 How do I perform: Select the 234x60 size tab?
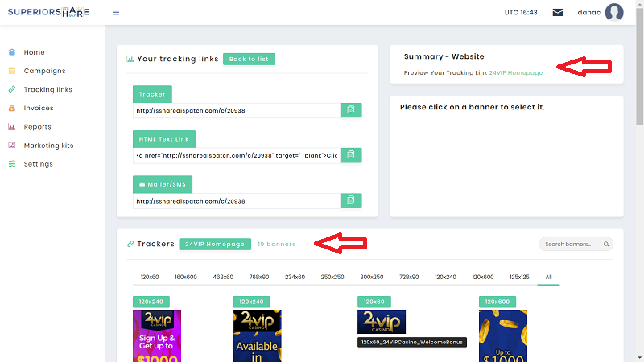tap(295, 277)
